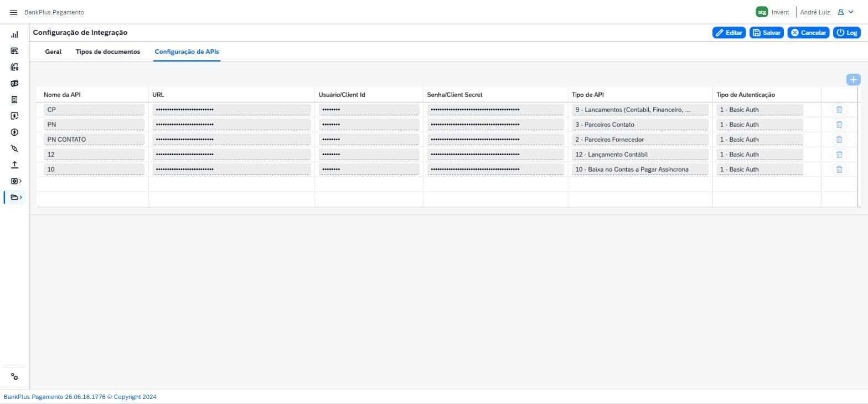The image size is (868, 404).
Task: Click the Cancelar button
Action: coord(808,33)
